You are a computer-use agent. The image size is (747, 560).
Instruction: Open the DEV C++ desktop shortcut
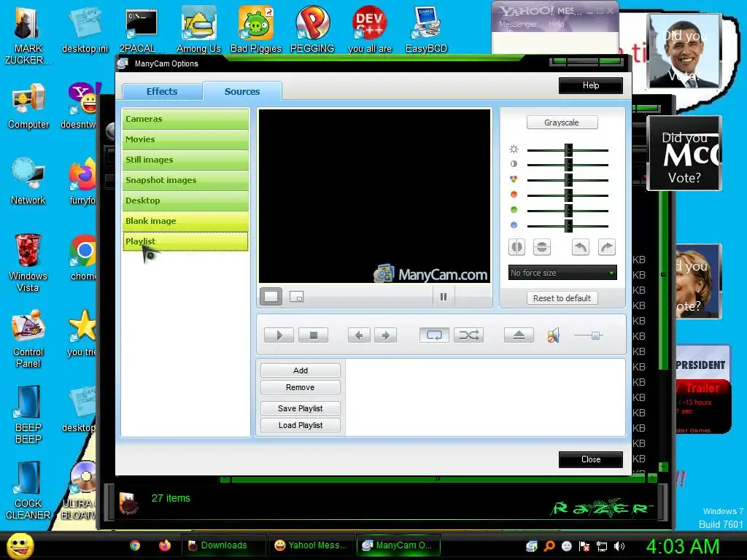pyautogui.click(x=370, y=29)
